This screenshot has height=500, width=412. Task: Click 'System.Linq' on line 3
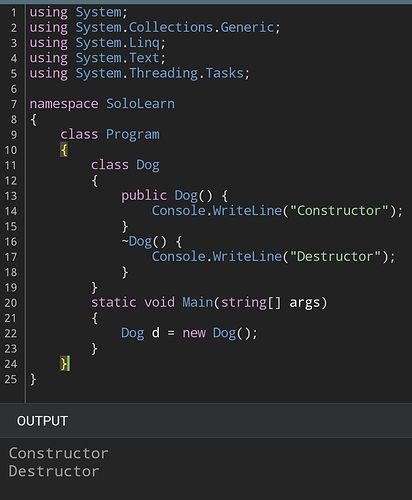[x=117, y=43]
